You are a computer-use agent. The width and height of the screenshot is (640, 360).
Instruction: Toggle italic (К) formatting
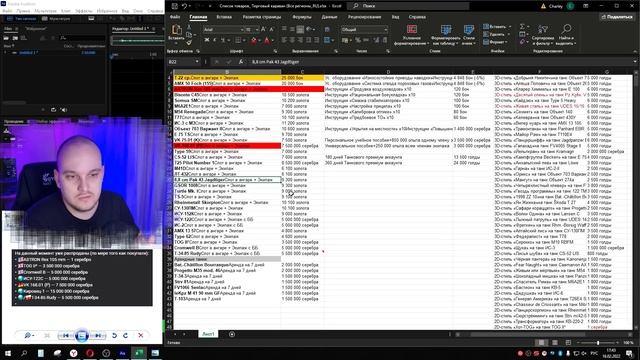coord(215,40)
